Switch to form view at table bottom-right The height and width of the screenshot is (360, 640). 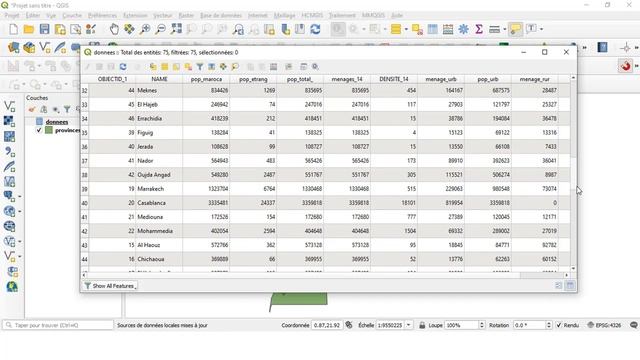coord(558,286)
